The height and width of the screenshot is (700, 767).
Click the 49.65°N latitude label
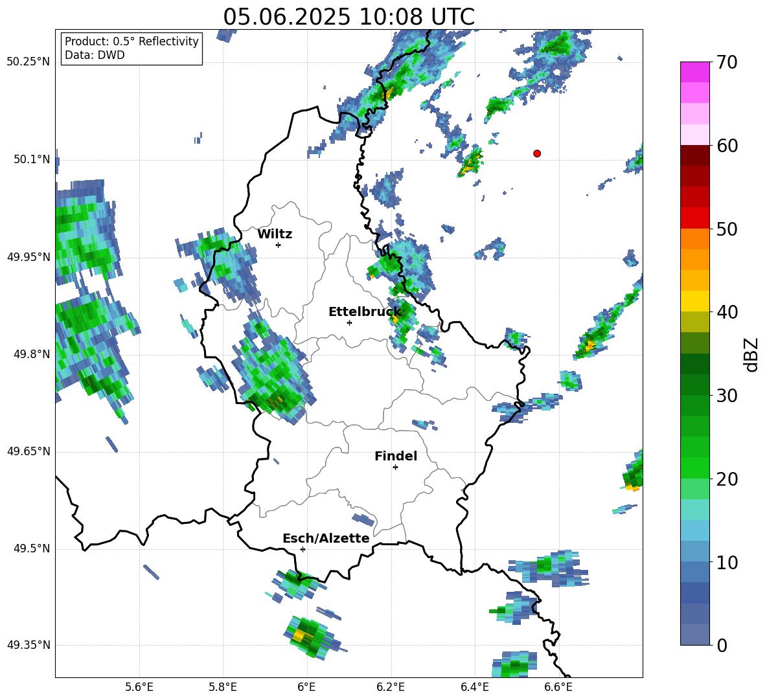[x=29, y=451]
